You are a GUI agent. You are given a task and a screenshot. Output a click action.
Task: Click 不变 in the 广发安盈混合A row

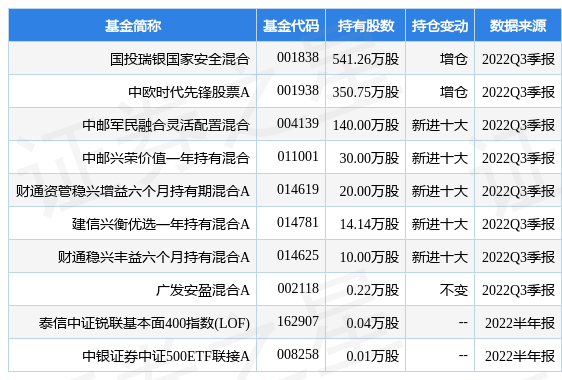[454, 290]
